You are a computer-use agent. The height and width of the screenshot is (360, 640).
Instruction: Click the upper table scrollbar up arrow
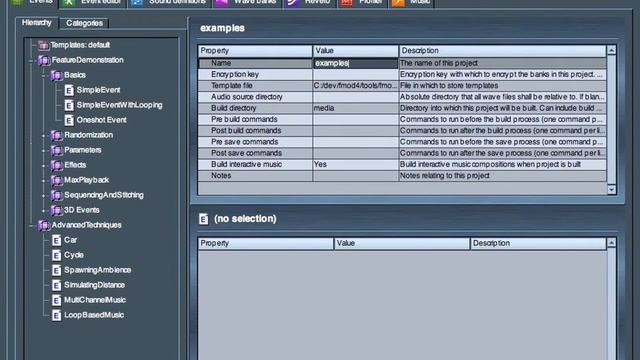pos(611,51)
